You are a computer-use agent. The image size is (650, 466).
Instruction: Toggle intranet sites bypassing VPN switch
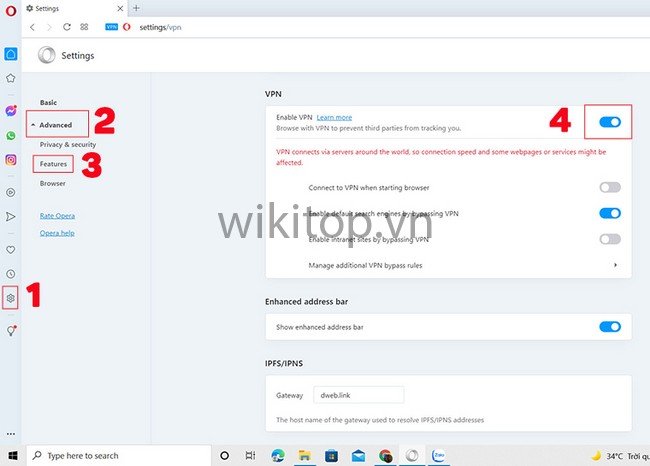click(x=609, y=239)
